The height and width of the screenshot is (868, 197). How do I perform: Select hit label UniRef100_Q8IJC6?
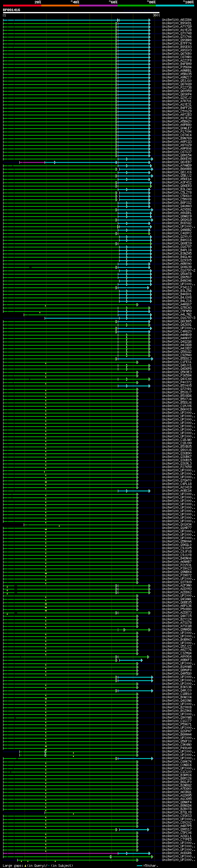[x=177, y=172]
